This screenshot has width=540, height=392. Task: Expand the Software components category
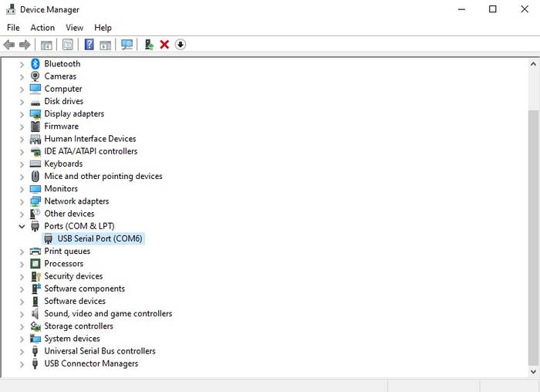point(22,289)
